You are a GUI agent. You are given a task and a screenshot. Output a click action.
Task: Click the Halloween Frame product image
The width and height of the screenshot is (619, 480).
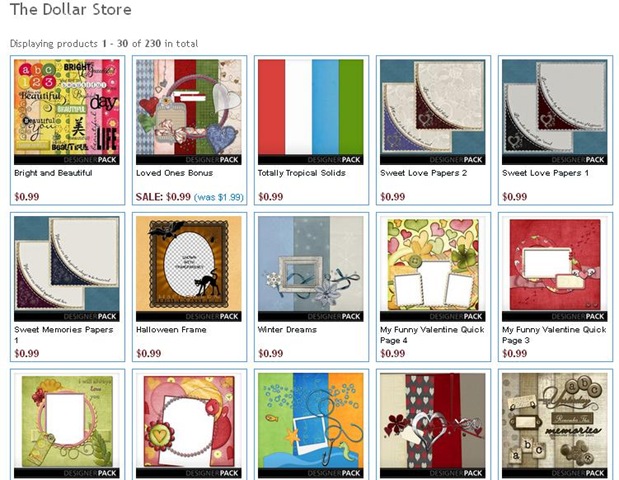tap(189, 268)
